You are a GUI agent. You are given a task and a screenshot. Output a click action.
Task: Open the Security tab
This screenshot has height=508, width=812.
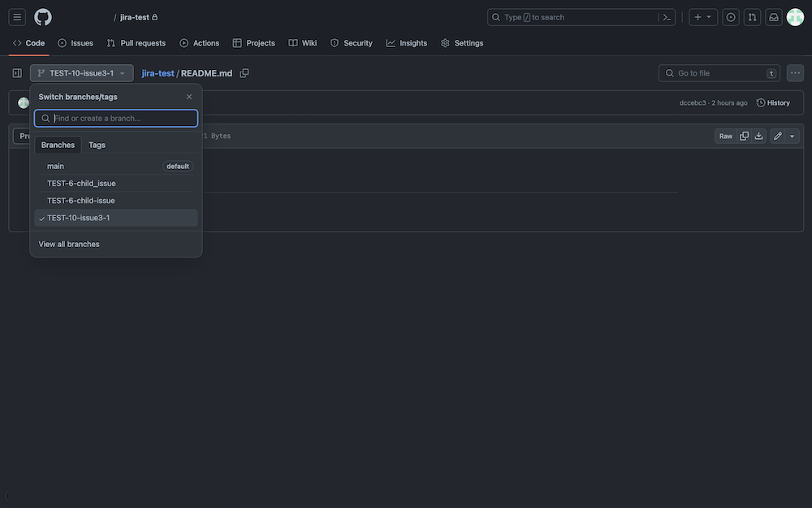click(351, 43)
